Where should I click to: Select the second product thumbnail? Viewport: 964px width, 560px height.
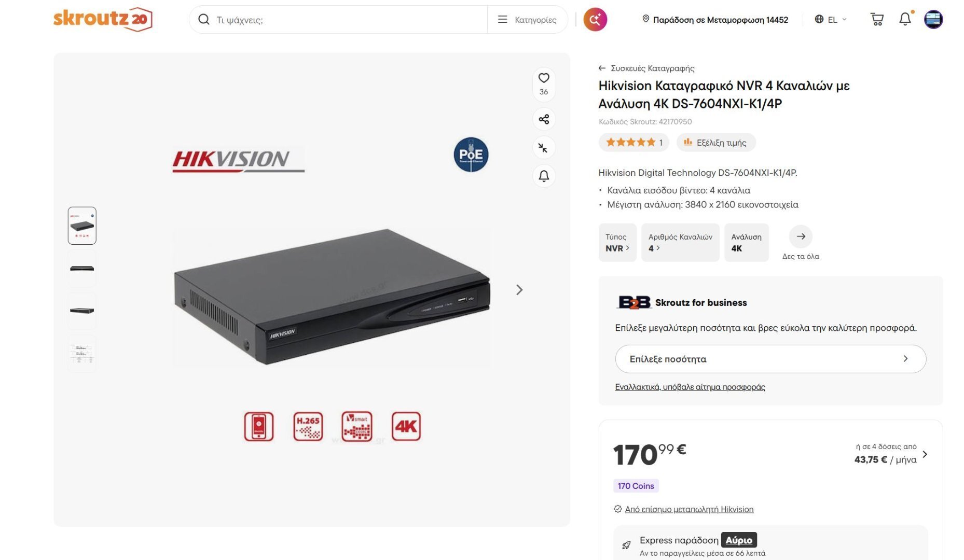coord(82,269)
